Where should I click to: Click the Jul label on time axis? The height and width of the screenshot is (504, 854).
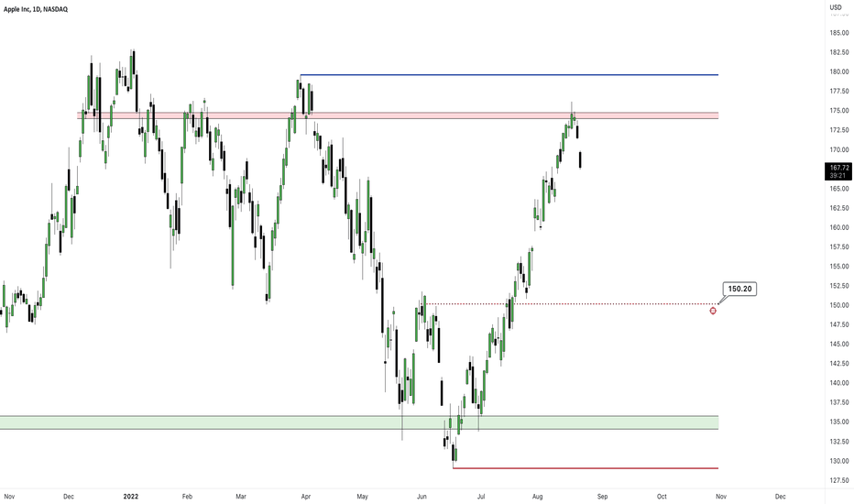pyautogui.click(x=481, y=497)
